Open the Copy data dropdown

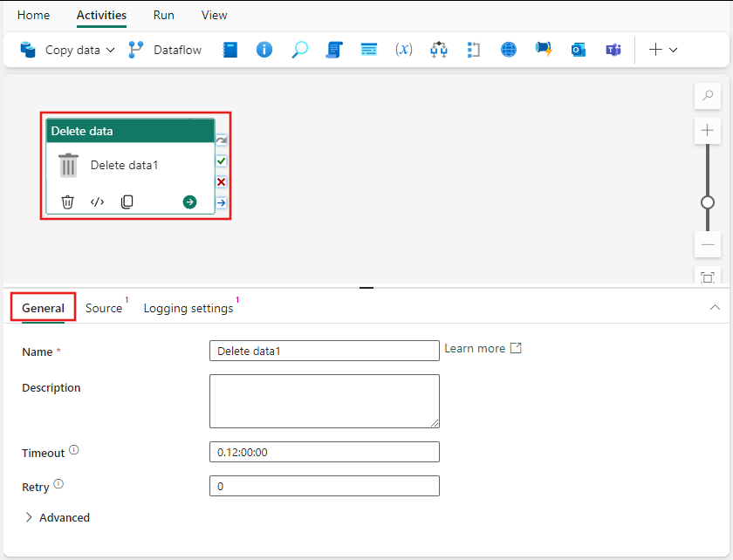click(108, 50)
